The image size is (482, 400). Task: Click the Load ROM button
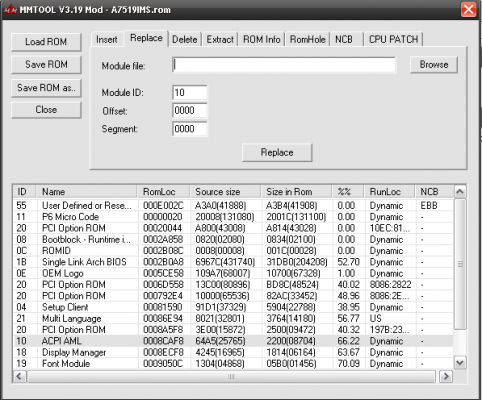click(x=46, y=42)
